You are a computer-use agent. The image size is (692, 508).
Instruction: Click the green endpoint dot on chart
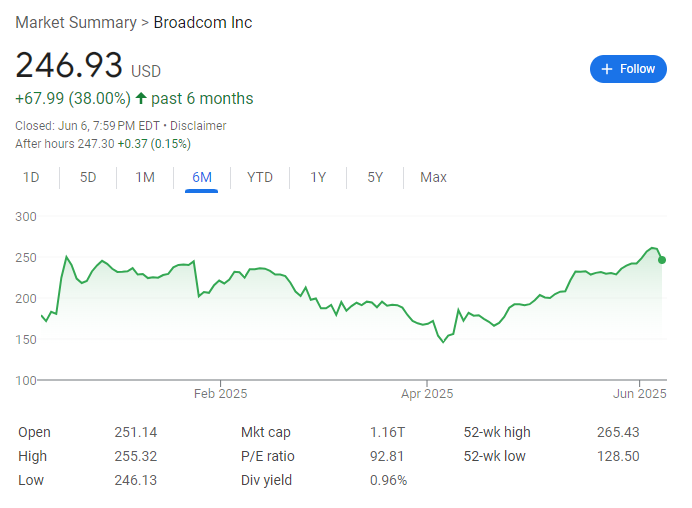click(662, 260)
